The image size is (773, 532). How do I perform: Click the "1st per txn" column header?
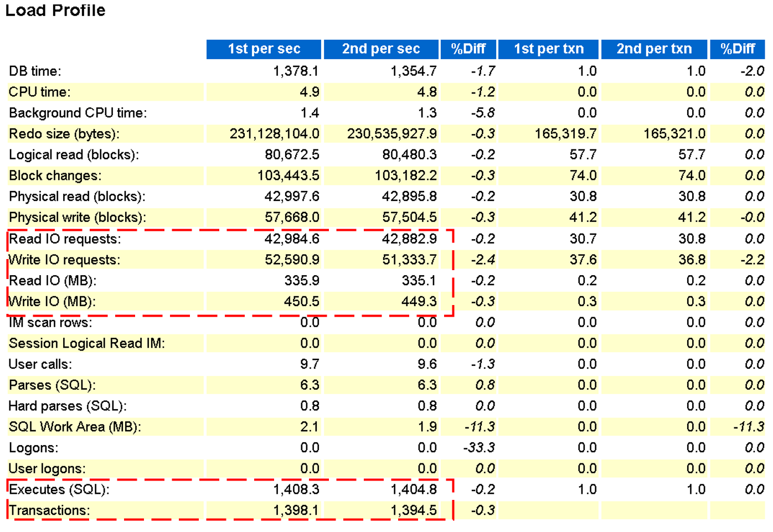click(x=549, y=49)
